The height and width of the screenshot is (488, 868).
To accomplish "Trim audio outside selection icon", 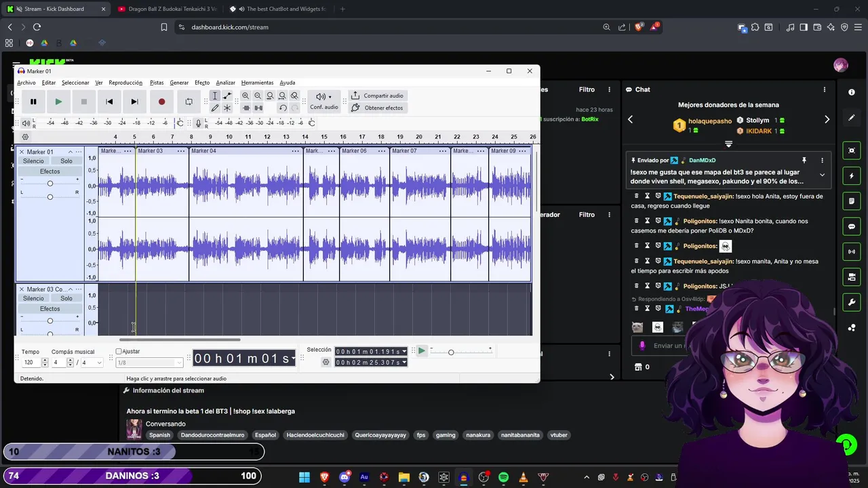I will pyautogui.click(x=246, y=108).
